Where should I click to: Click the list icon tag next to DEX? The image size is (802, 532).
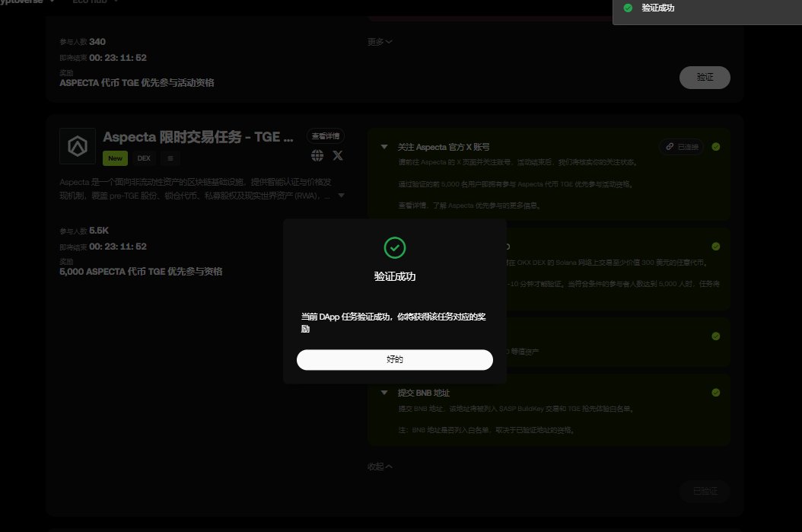170,158
